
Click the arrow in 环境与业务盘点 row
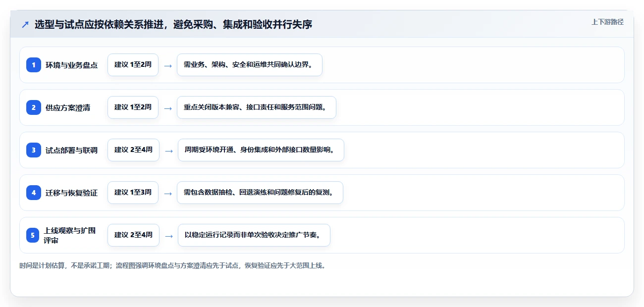168,65
